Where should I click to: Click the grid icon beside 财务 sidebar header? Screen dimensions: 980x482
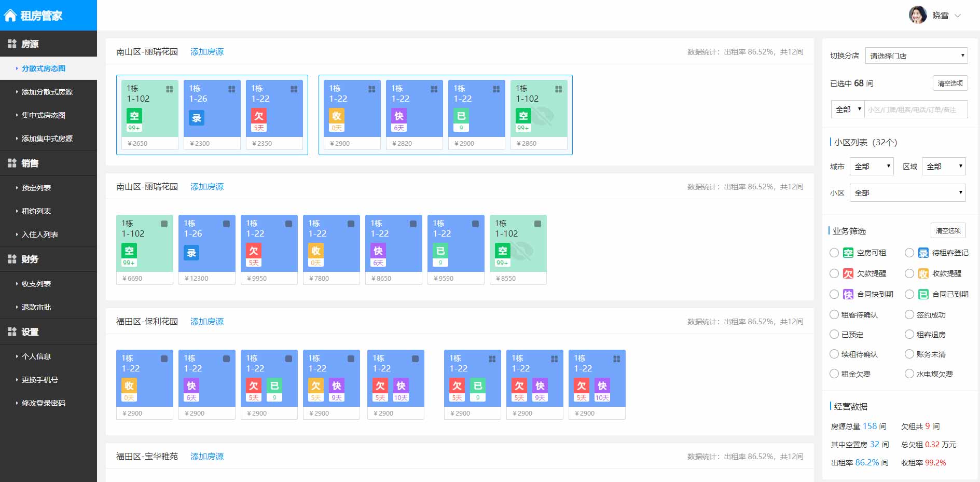[12, 259]
